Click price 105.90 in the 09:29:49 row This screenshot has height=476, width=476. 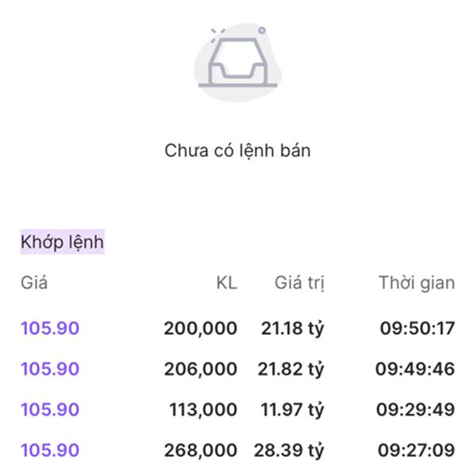click(x=50, y=409)
